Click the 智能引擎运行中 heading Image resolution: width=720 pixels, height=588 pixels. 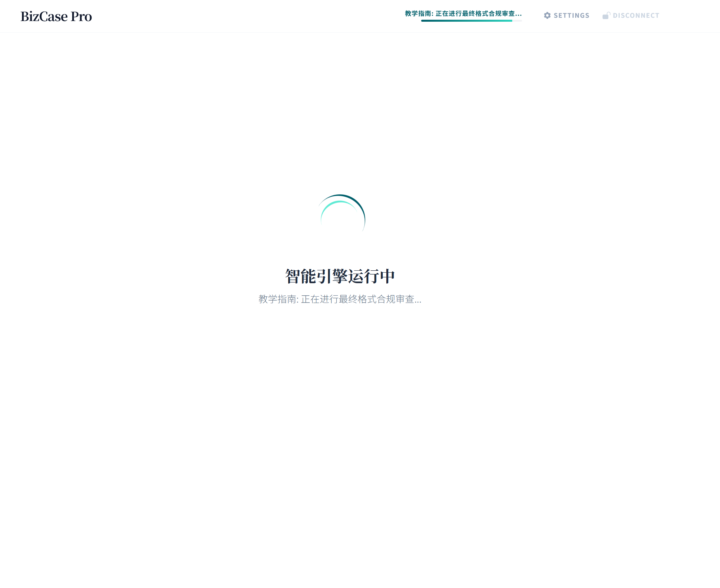(340, 276)
